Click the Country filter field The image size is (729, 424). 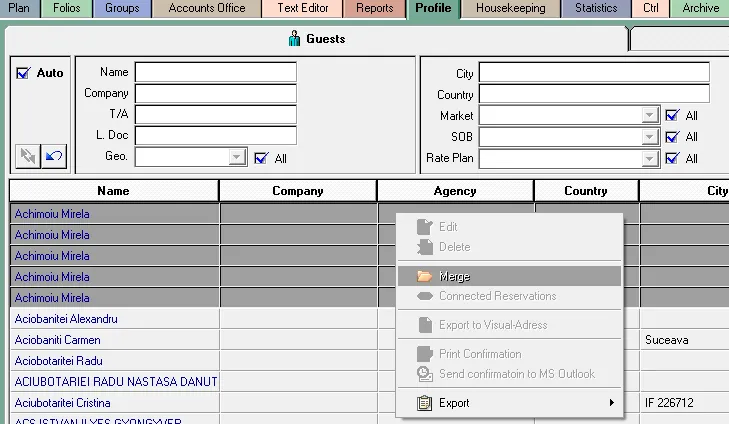(x=594, y=94)
